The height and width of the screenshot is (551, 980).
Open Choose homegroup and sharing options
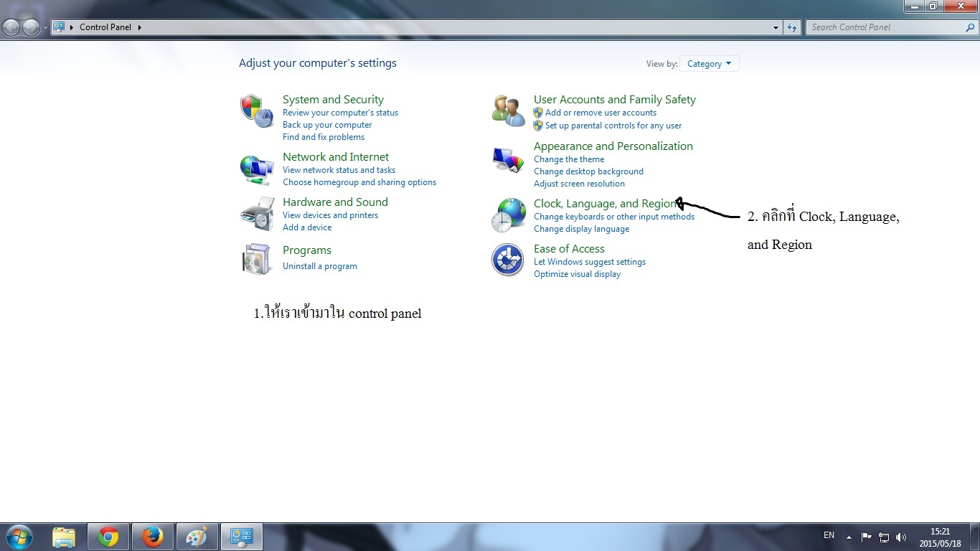tap(359, 182)
